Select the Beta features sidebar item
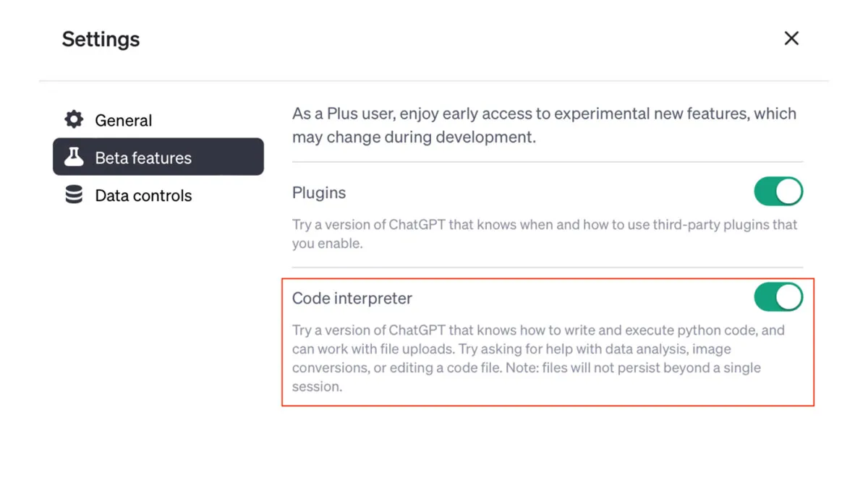The width and height of the screenshot is (868, 488). click(x=158, y=157)
